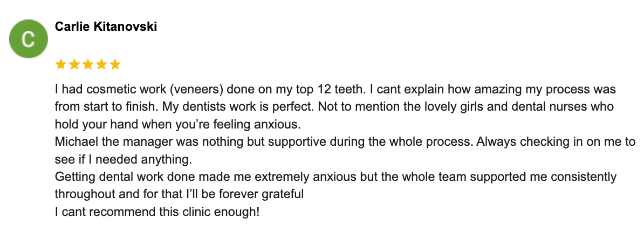The width and height of the screenshot is (644, 230).
Task: Click the first rating star
Action: click(60, 65)
